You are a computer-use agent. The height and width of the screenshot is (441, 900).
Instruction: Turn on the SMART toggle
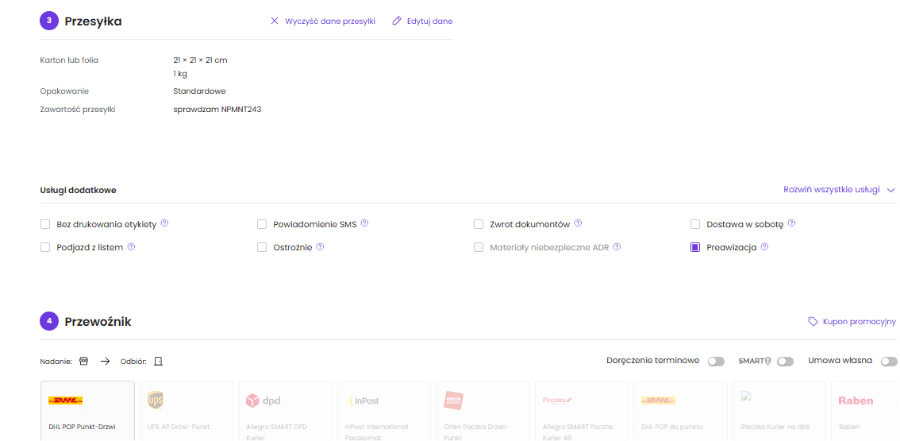[x=785, y=361]
